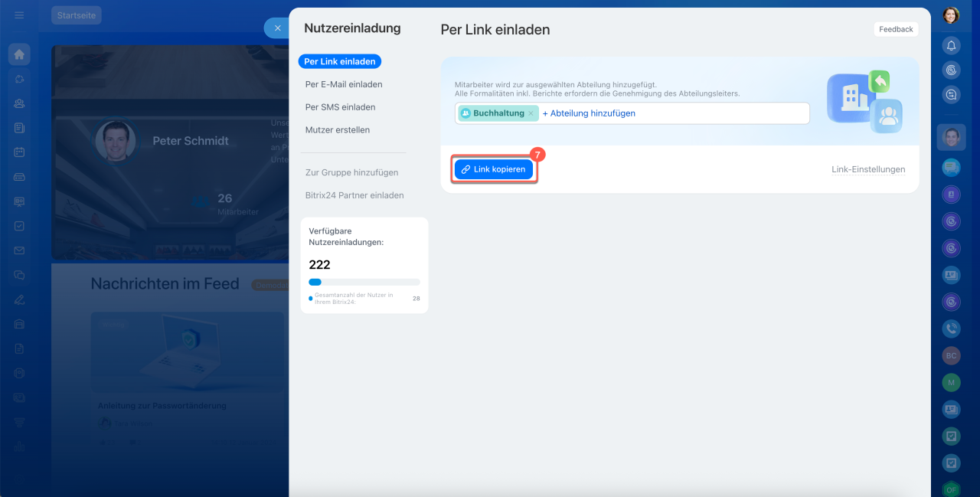Image resolution: width=980 pixels, height=497 pixels.
Task: Open the employees people icon in sidebar
Action: [x=19, y=103]
